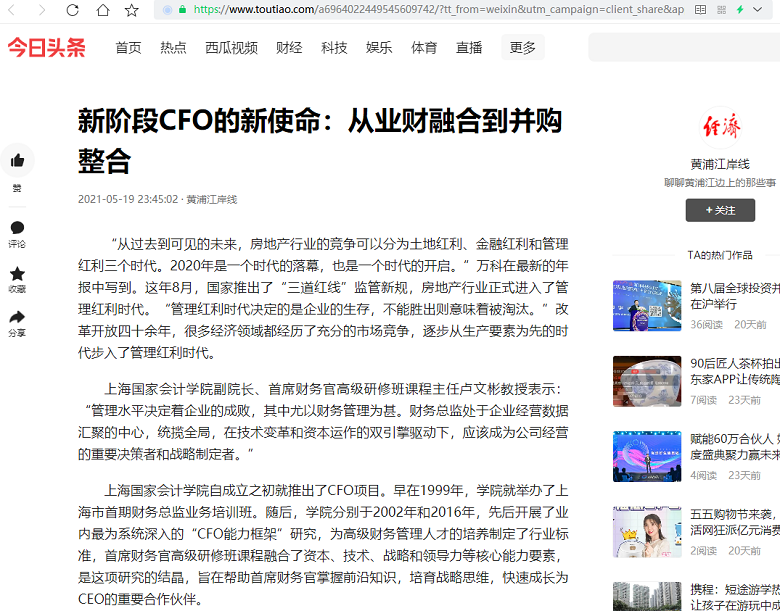Click the 收藏 star icon to favorite article
The width and height of the screenshot is (780, 611).
pyautogui.click(x=17, y=273)
